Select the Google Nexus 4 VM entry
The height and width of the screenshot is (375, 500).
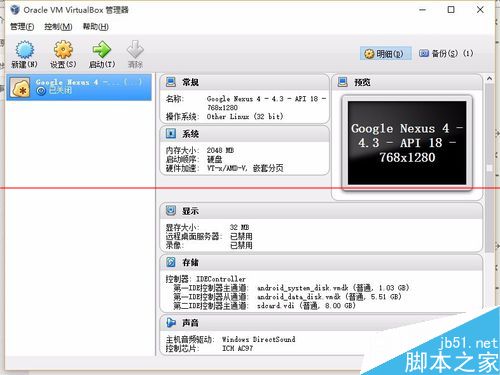[x=79, y=87]
